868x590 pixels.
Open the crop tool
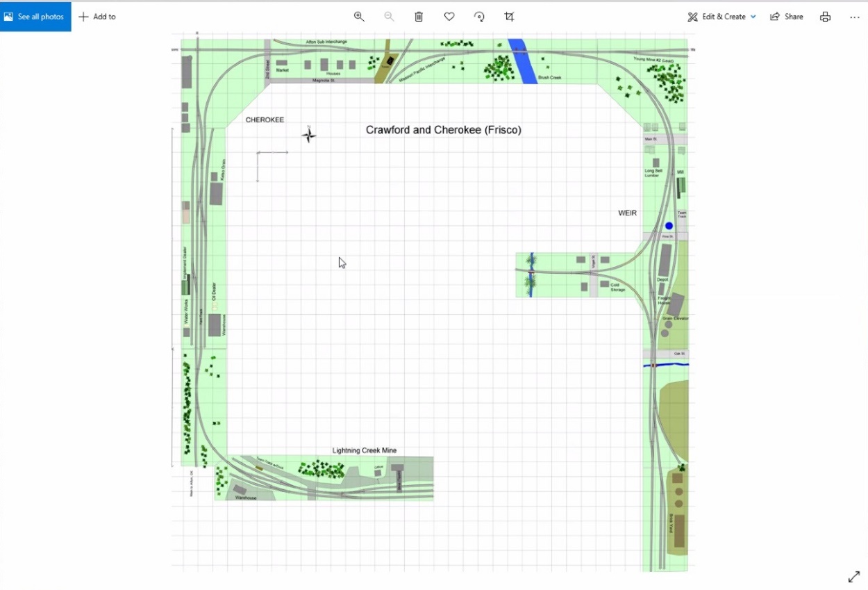pos(509,17)
